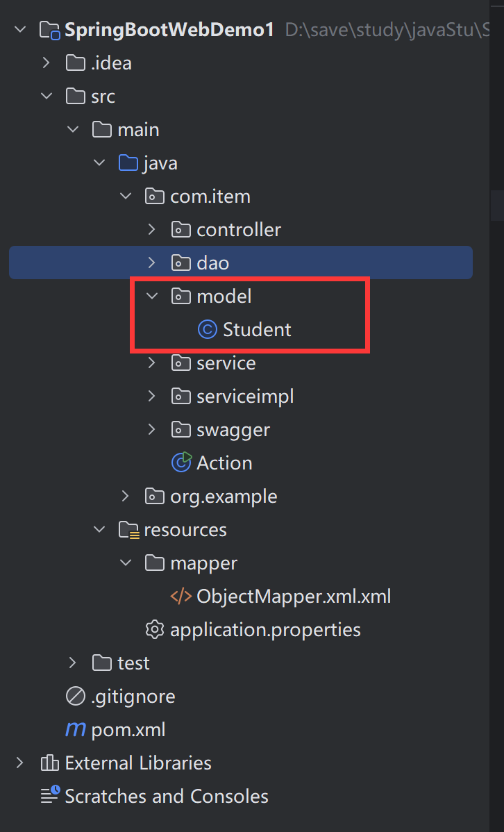This screenshot has width=504, height=832.
Task: Expand the controller package
Action: tap(151, 229)
